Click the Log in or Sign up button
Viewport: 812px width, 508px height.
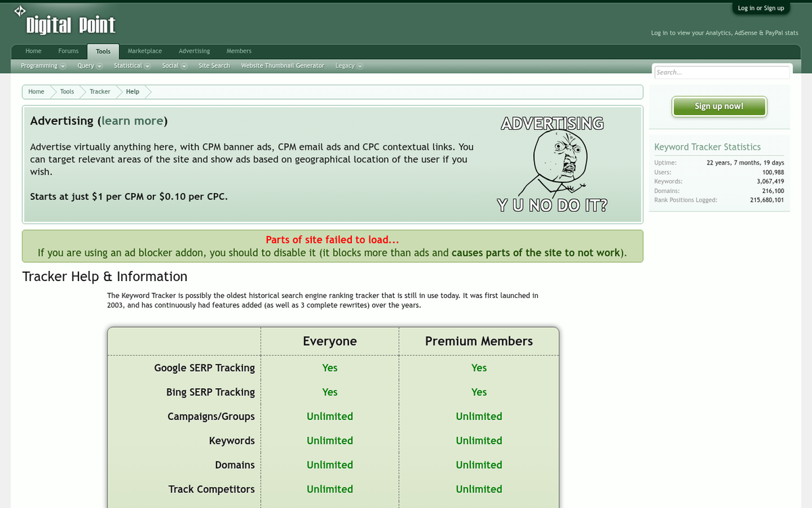(x=761, y=8)
